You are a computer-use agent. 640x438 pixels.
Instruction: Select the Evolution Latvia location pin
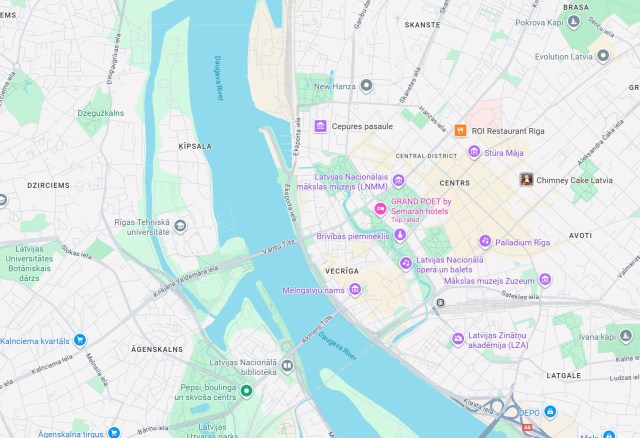[x=603, y=56]
